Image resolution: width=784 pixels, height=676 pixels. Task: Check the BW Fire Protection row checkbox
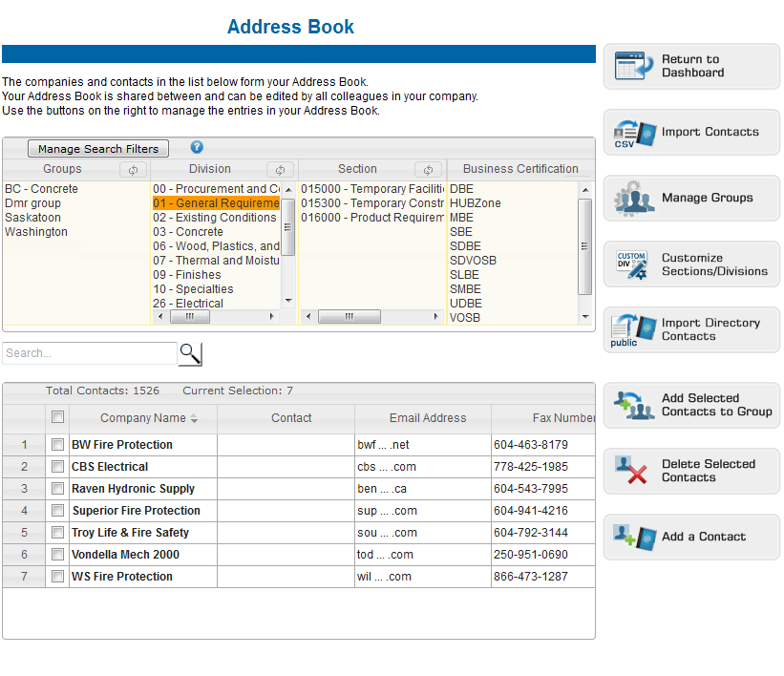pyautogui.click(x=57, y=444)
